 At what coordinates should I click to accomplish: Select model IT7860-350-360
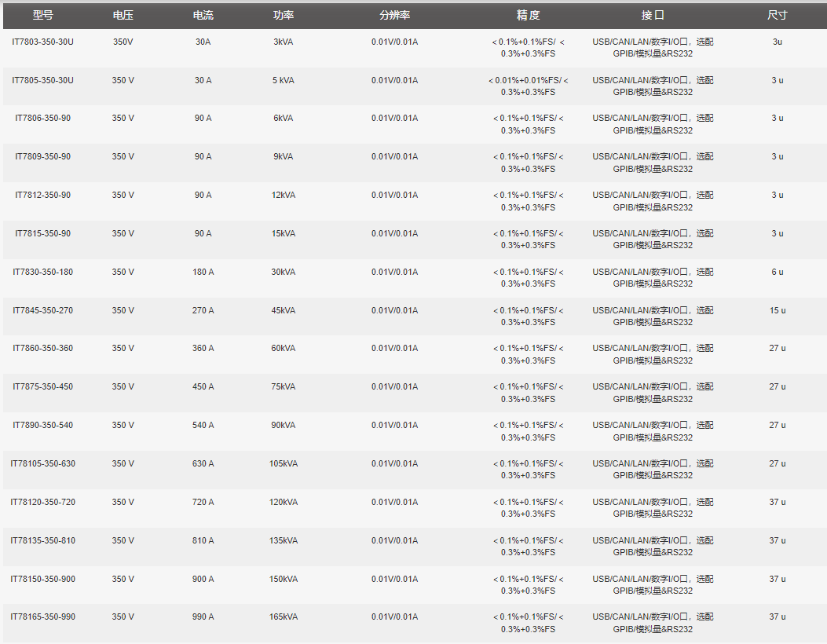(x=42, y=348)
